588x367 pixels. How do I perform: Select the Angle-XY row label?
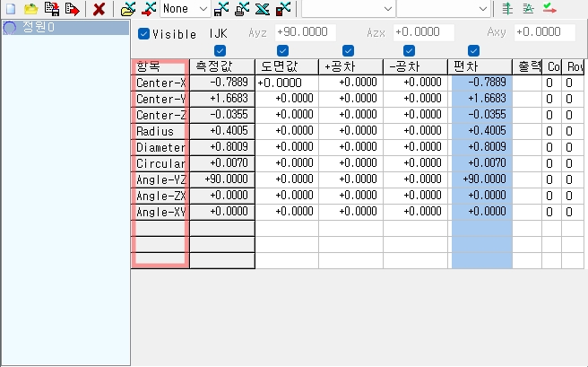160,212
